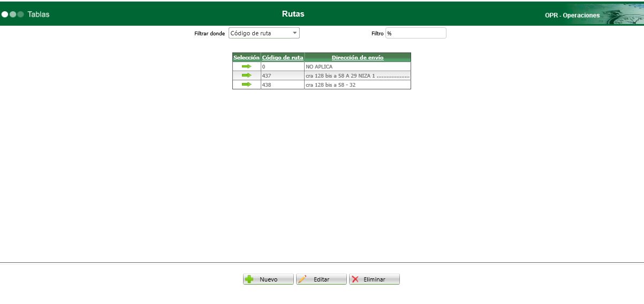
Task: Select route 437 using the green arrow
Action: point(246,75)
